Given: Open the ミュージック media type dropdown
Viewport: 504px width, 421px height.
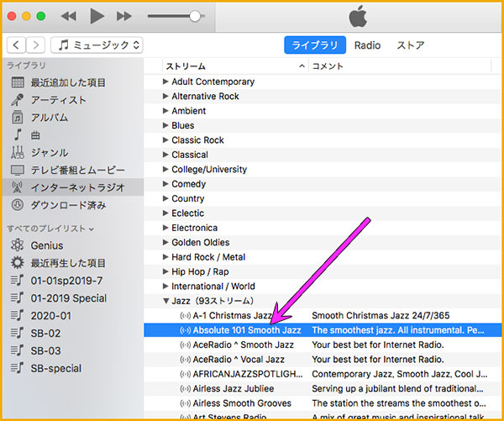Looking at the screenshot, I should pos(97,45).
